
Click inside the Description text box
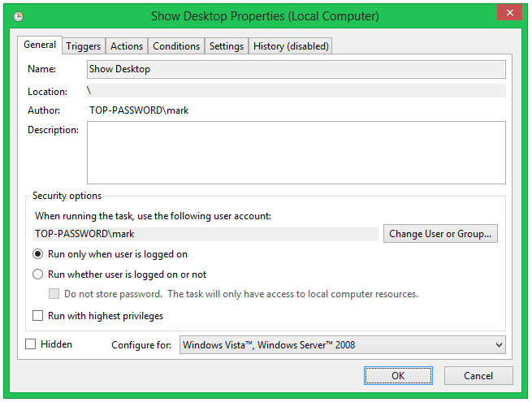coord(296,153)
